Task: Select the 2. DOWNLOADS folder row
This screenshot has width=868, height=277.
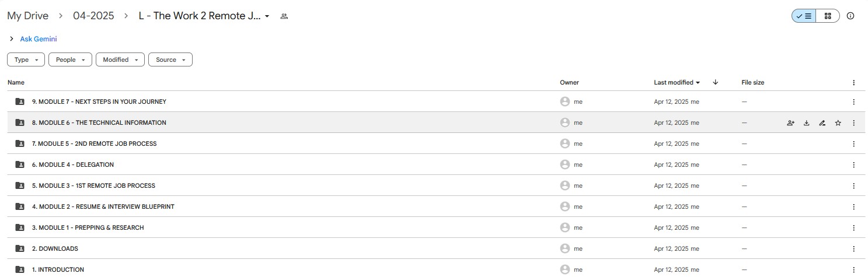Action: point(436,248)
